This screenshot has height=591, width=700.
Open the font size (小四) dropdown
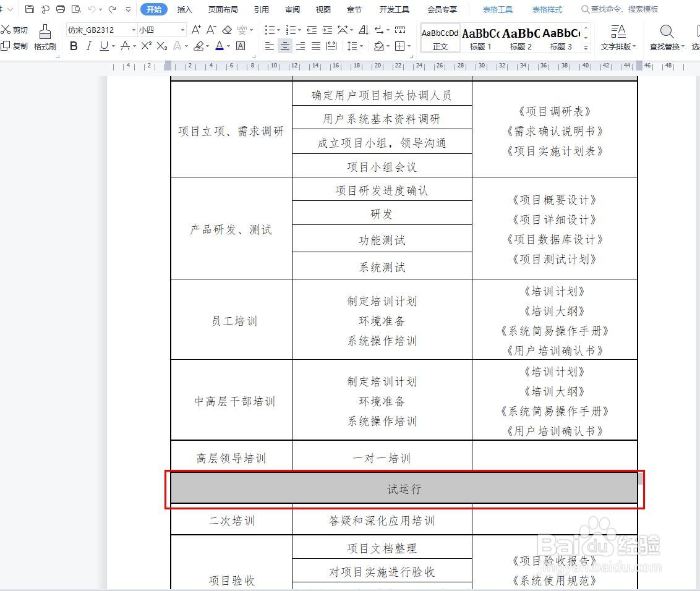(182, 30)
